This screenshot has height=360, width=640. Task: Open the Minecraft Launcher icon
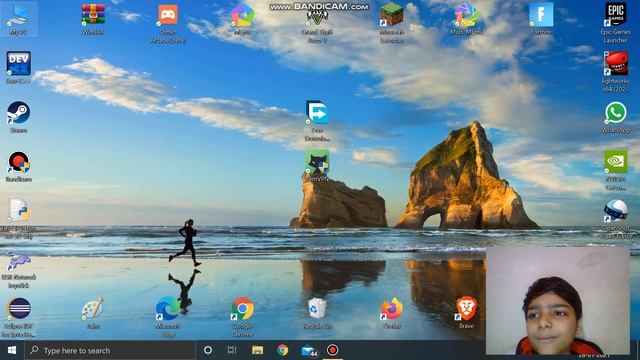pos(392,24)
